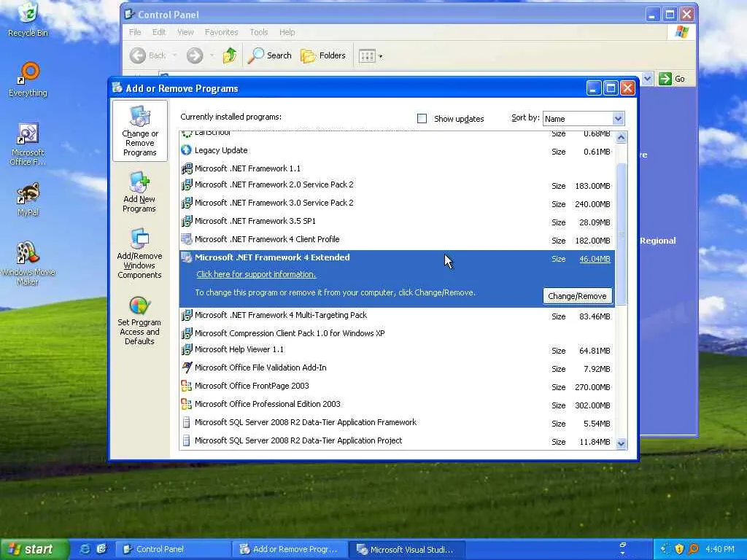747x560 pixels.
Task: Click the Everything search tray icon
Action: [x=693, y=549]
